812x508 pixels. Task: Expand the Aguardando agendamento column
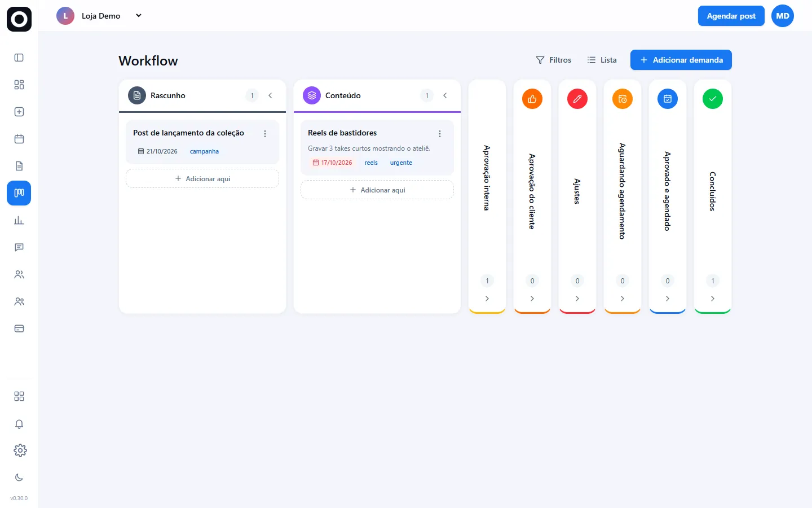pyautogui.click(x=623, y=299)
